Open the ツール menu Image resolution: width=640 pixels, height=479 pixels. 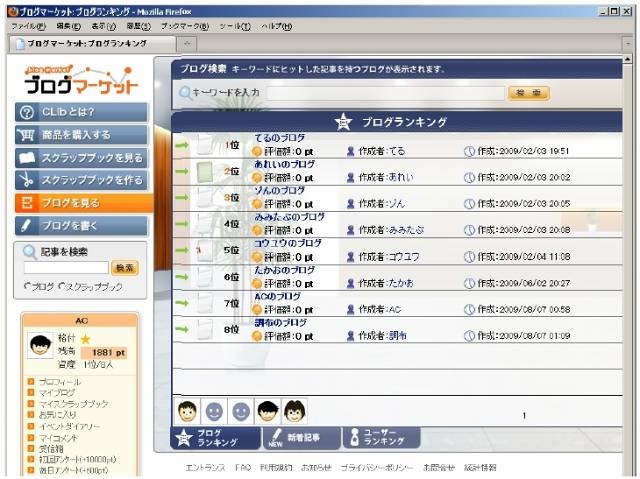click(x=235, y=26)
